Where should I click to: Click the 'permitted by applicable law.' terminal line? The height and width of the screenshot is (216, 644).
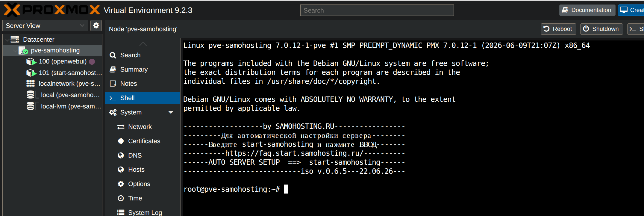242,108
